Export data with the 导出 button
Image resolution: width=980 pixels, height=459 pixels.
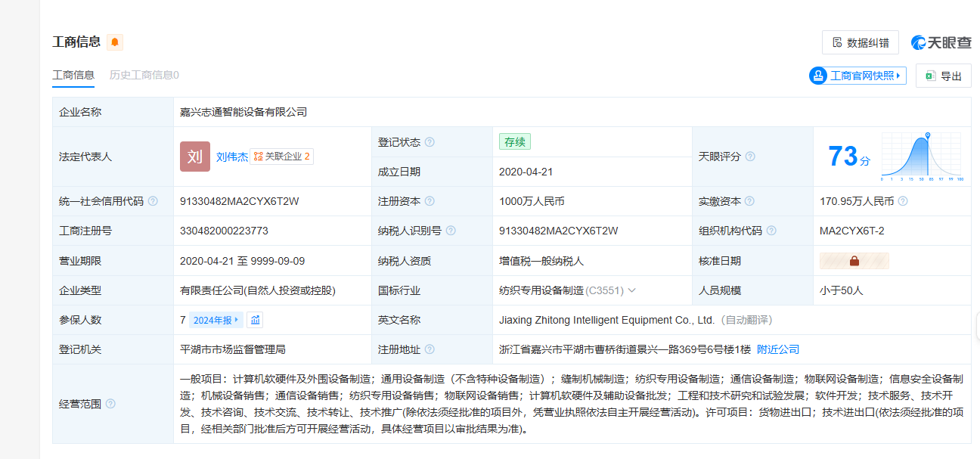pos(944,76)
